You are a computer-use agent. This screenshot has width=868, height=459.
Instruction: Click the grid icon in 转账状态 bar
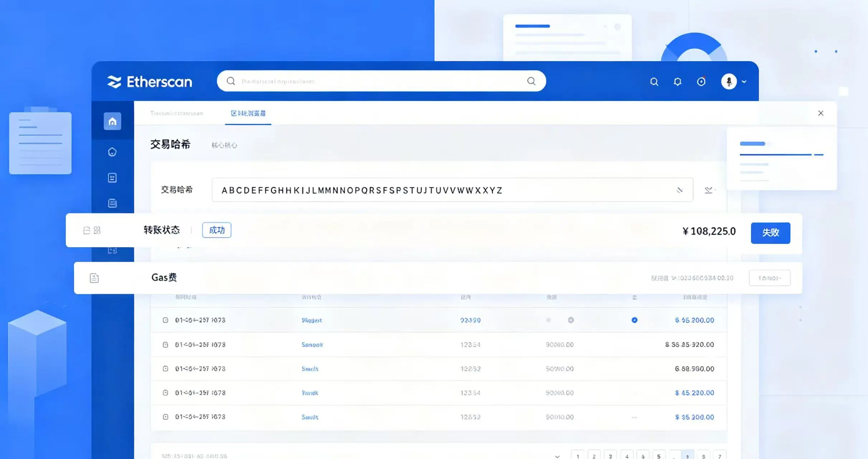(97, 230)
